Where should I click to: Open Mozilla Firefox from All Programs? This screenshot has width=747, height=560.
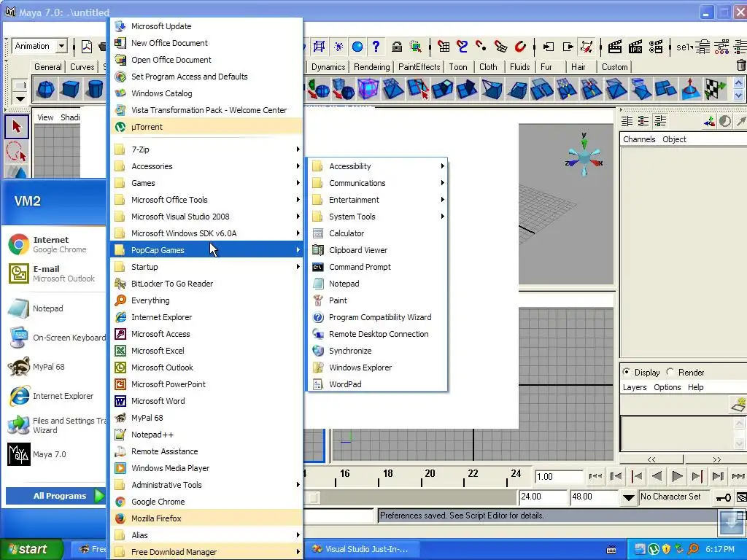(206, 518)
